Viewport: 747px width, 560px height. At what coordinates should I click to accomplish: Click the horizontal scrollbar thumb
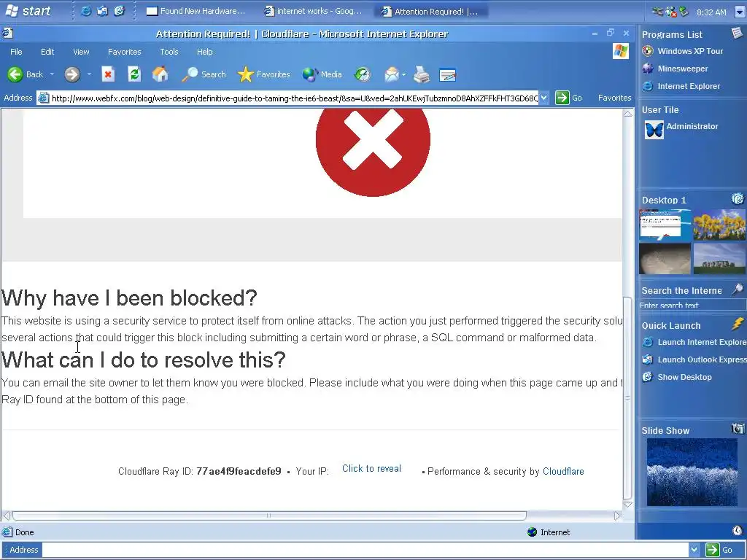pyautogui.click(x=269, y=516)
